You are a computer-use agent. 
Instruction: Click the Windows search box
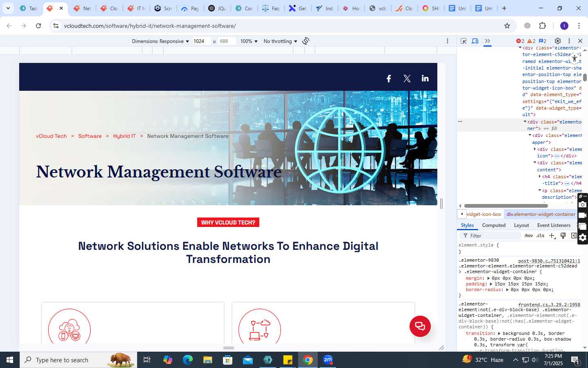point(78,360)
